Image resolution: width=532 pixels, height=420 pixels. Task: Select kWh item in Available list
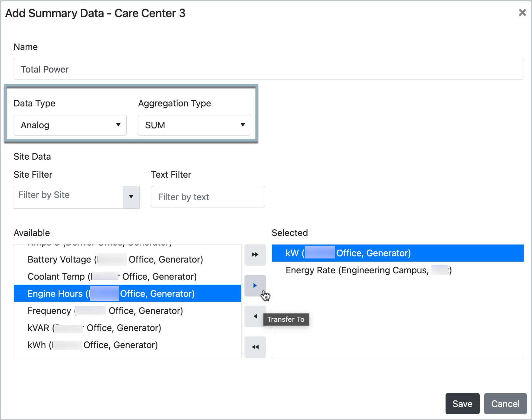[x=92, y=345]
